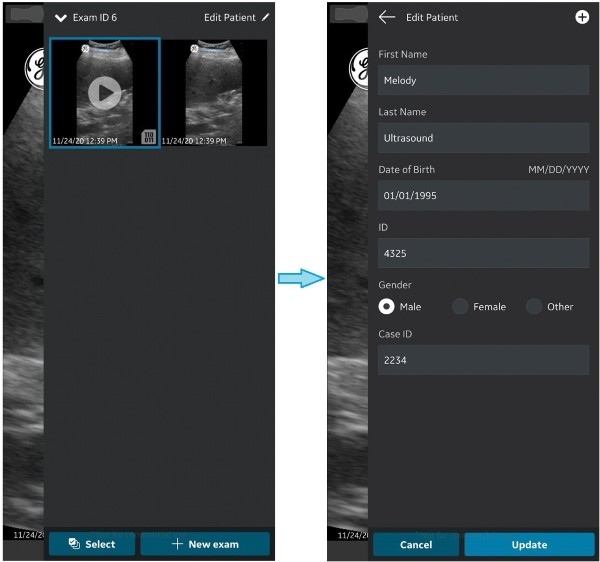Image resolution: width=600 pixels, height=562 pixels.
Task: Click the Case ID field
Action: (483, 361)
